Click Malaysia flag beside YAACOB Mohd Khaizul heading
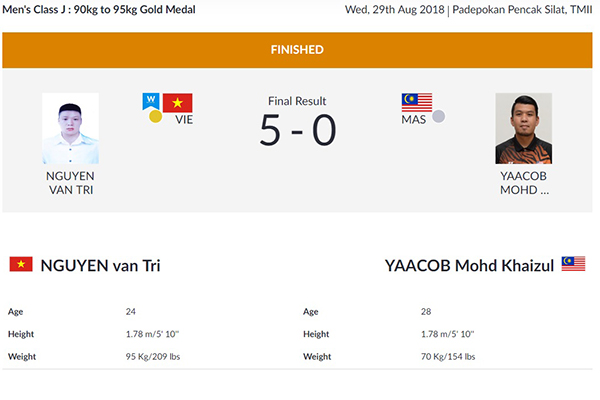Screen dimensions: 600x400 pyautogui.click(x=573, y=264)
